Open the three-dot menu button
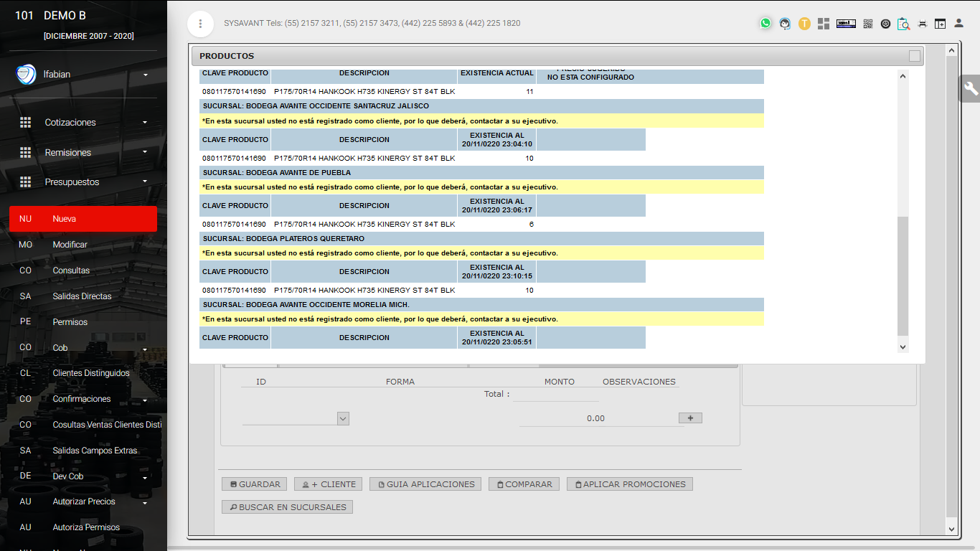Screen dimensions: 980x551 pyautogui.click(x=200, y=24)
